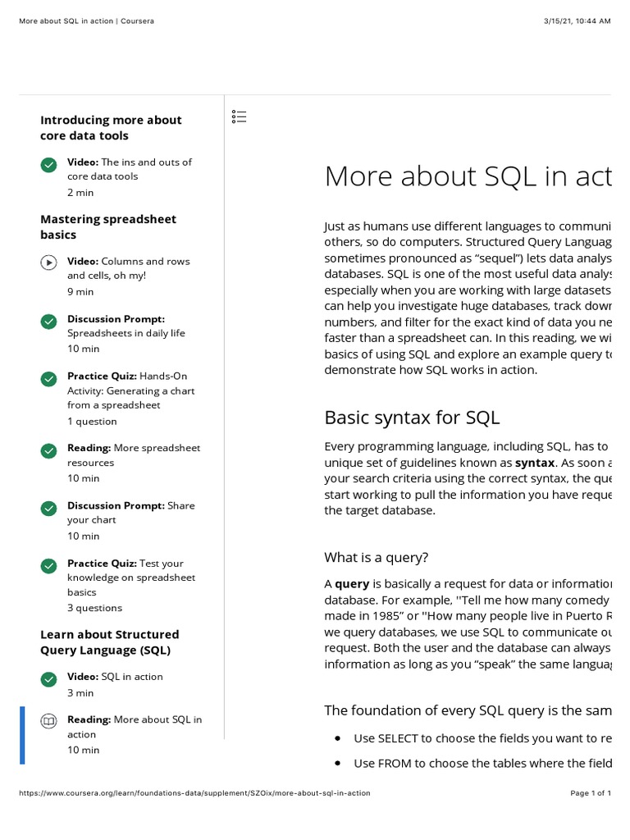630x840 pixels.
Task: Open the 'Spreadsheets in daily life' discussion prompt
Action: (126, 333)
